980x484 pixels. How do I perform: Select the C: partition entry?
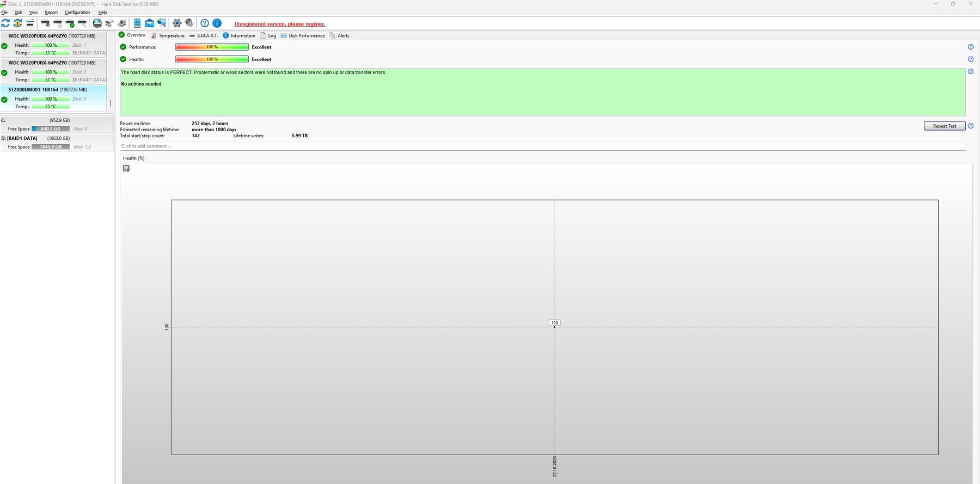tap(57, 125)
